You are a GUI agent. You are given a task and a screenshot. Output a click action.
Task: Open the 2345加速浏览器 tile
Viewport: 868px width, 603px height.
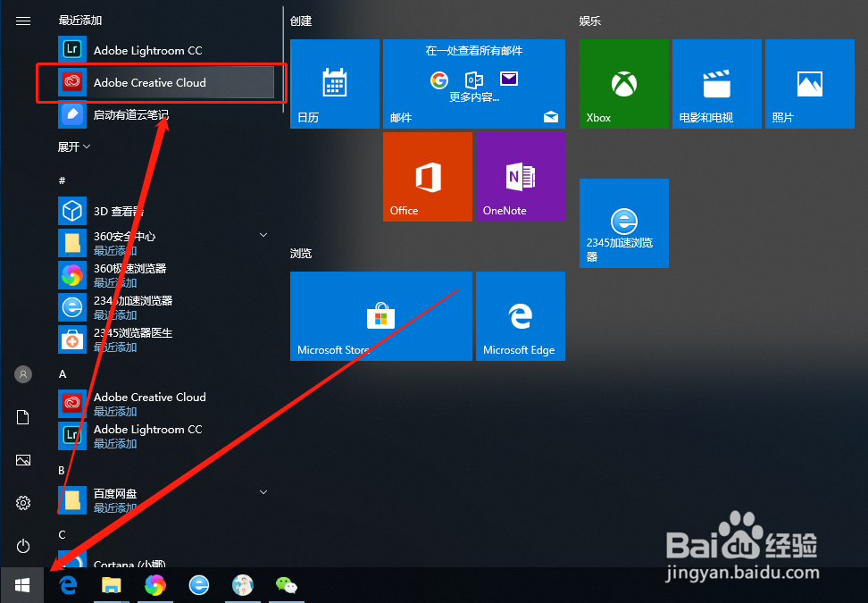pyautogui.click(x=624, y=223)
